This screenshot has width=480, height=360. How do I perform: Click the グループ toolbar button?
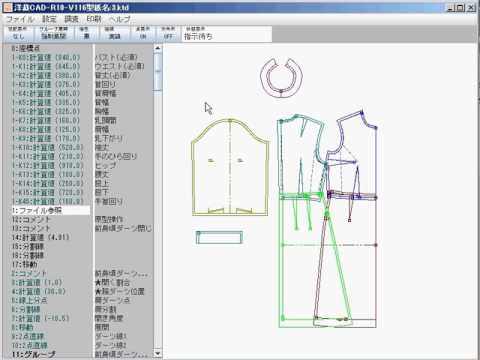click(54, 34)
